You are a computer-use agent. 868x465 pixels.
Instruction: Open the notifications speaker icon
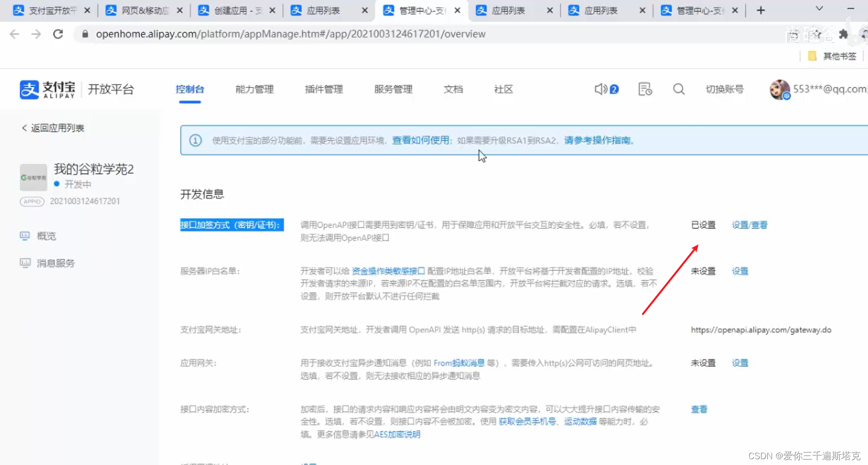[601, 89]
